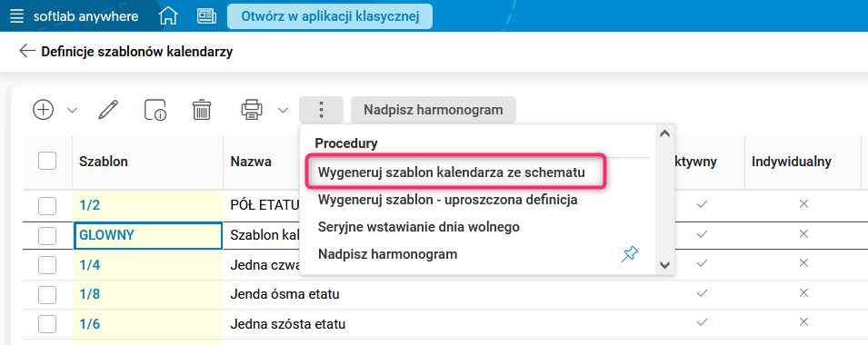Click the 'Jenda ósma etatu' name cell
The image size is (868, 345).
point(284,294)
